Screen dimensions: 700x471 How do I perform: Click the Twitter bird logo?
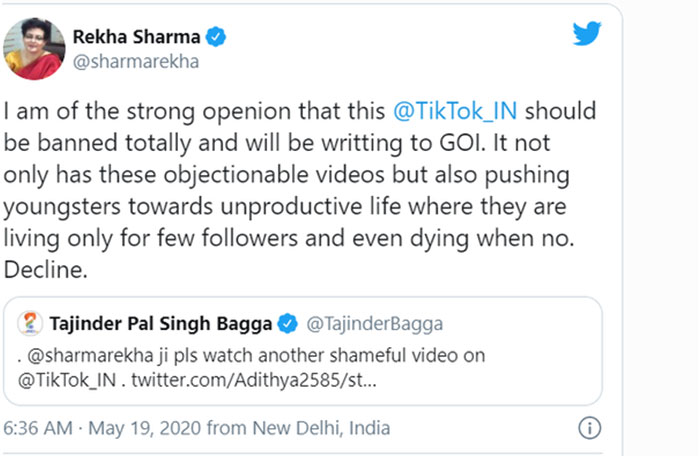[586, 34]
